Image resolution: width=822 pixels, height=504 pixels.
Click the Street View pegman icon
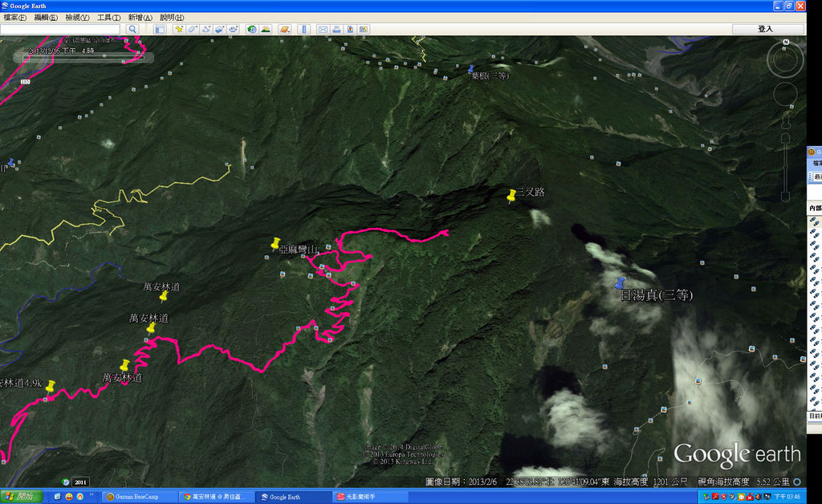point(785,120)
